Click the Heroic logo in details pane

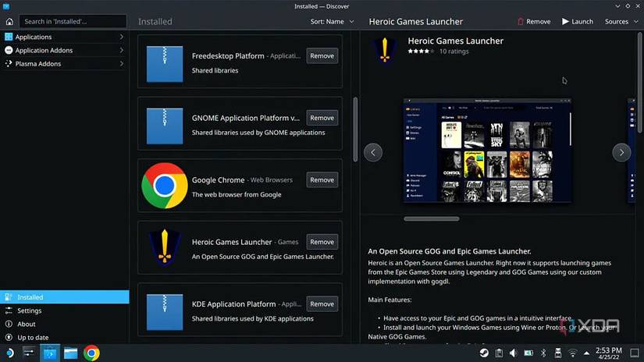click(x=385, y=50)
